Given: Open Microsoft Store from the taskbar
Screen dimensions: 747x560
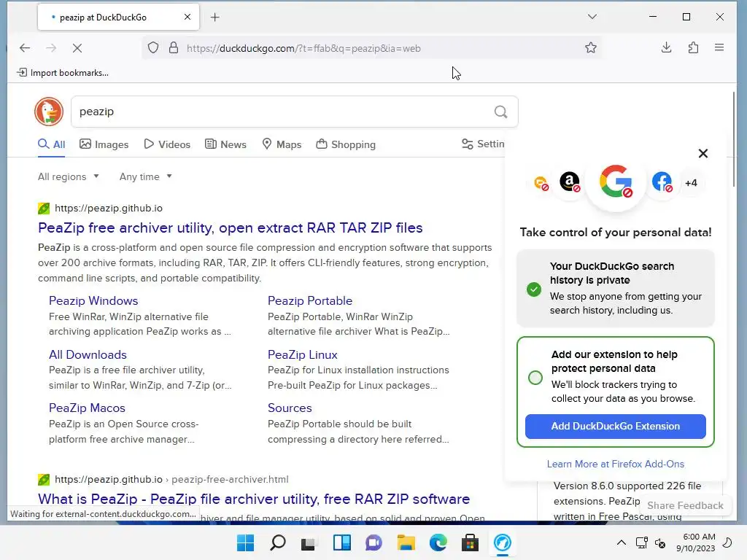Looking at the screenshot, I should [470, 542].
